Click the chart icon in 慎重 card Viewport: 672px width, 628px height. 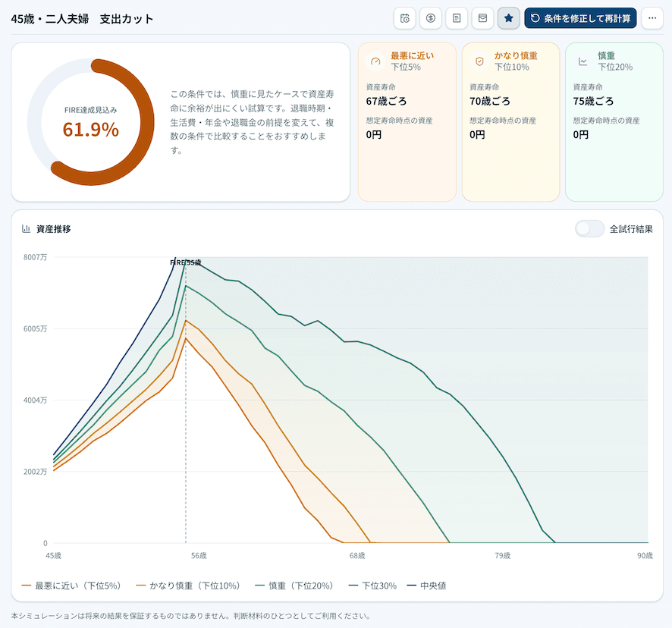pos(583,61)
